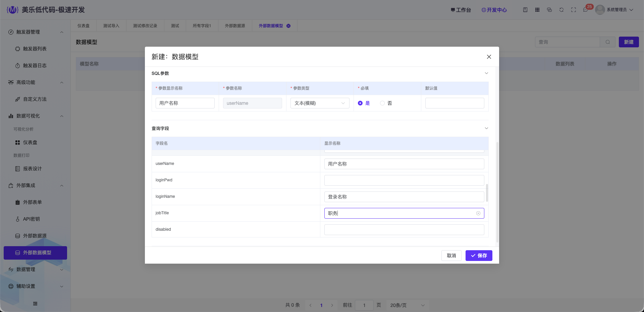Open the apps grid icon

[x=537, y=10]
